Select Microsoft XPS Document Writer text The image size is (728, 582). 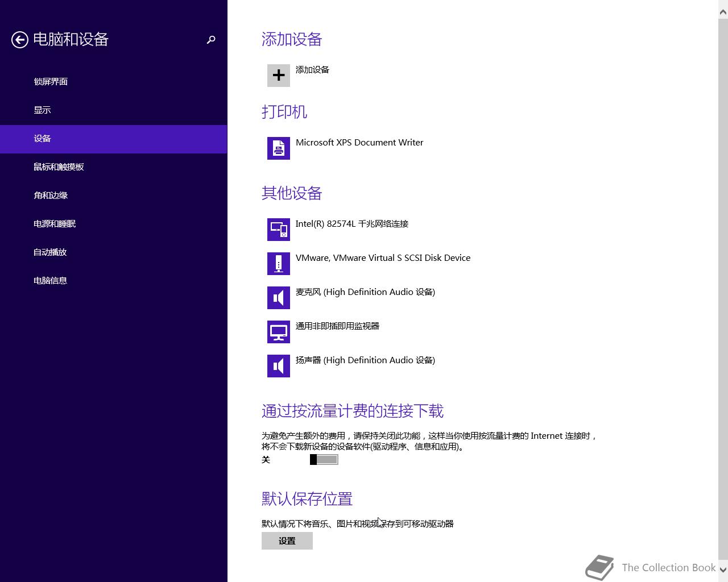[x=359, y=143]
